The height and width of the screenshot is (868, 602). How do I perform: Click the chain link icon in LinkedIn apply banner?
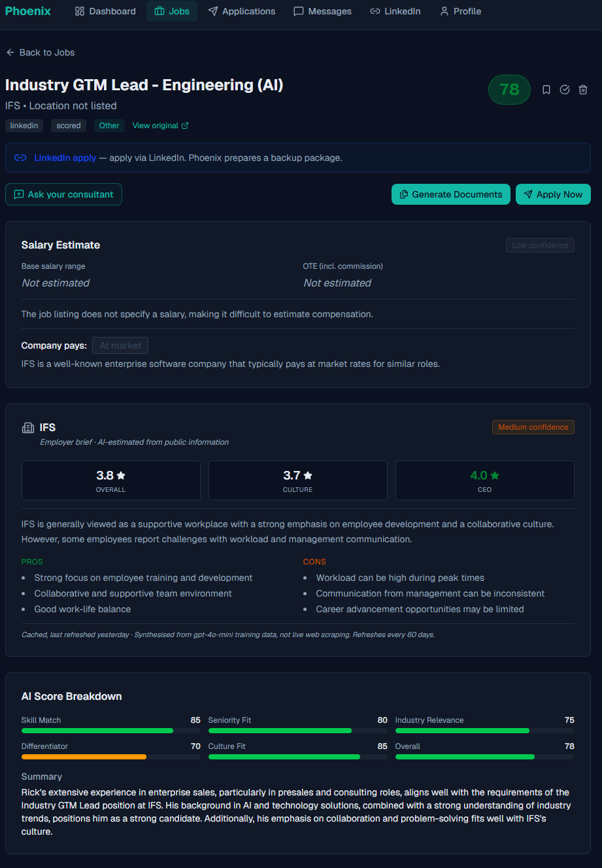(x=20, y=158)
